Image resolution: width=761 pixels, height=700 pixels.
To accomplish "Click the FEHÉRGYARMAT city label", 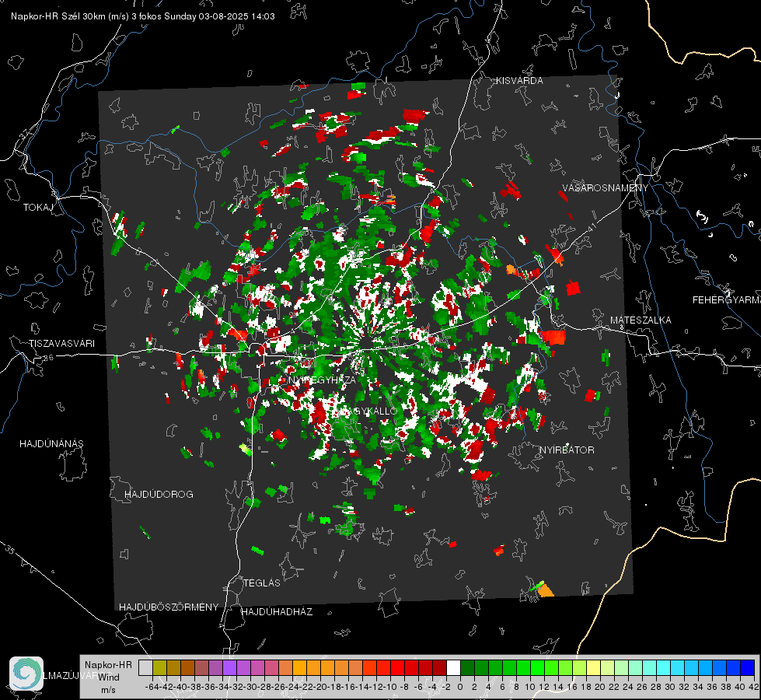I will [726, 300].
